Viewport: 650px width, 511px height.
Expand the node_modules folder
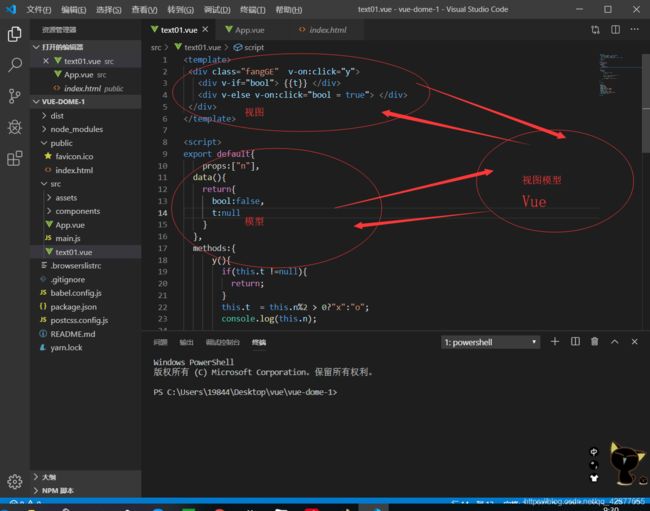(x=86, y=129)
